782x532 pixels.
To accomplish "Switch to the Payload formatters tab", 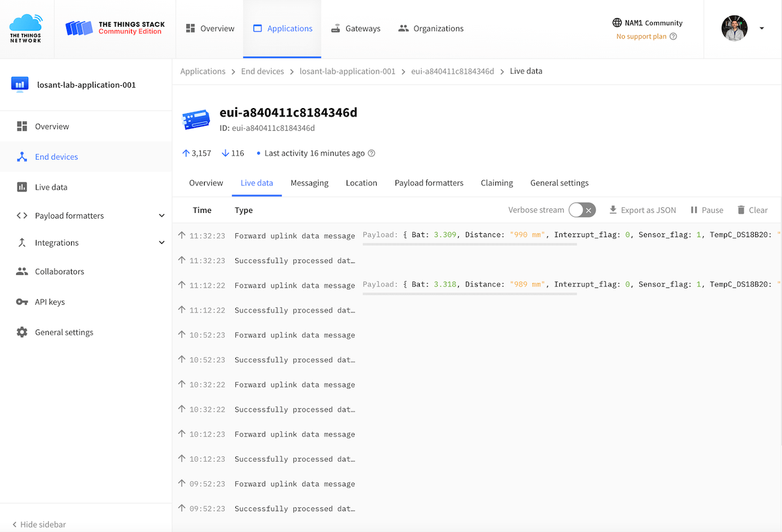I will [x=429, y=183].
